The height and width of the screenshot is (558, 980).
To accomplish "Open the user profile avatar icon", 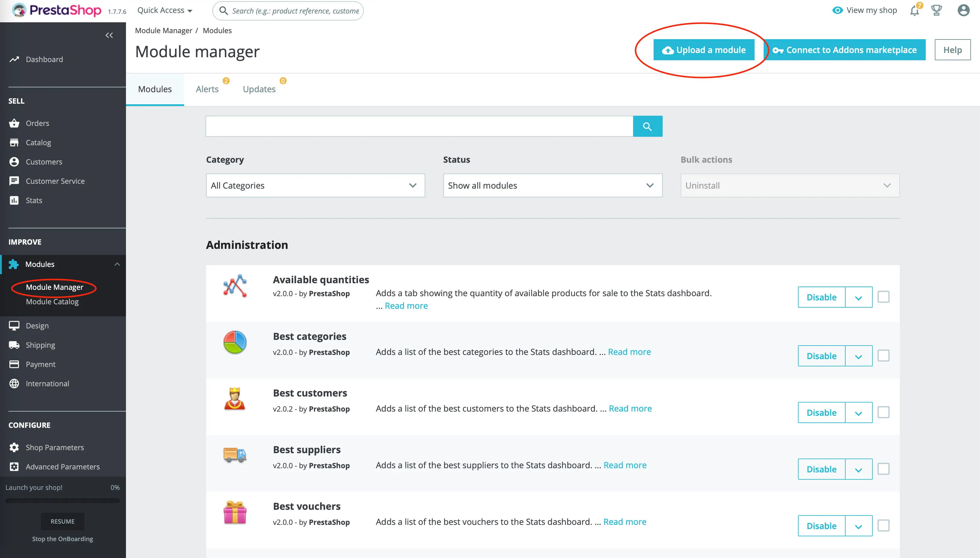I will (963, 10).
